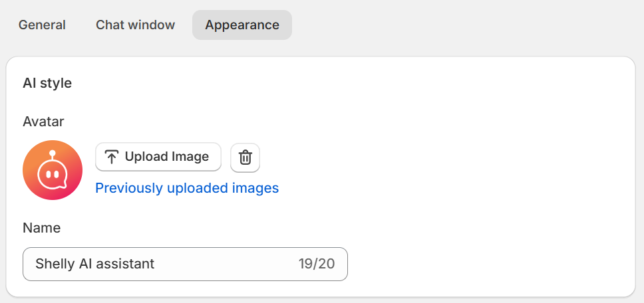The height and width of the screenshot is (303, 644).
Task: Click the AI style section heading
Action: click(47, 84)
